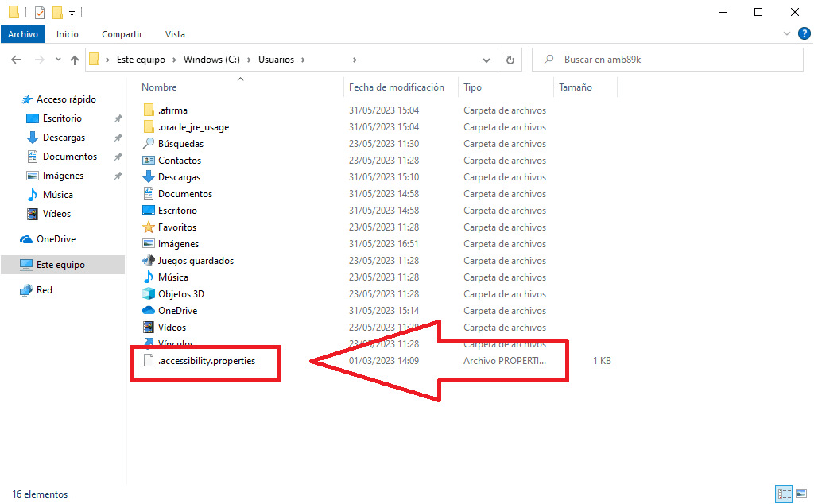This screenshot has width=814, height=504.
Task: Open the Archivo menu
Action: click(x=23, y=34)
